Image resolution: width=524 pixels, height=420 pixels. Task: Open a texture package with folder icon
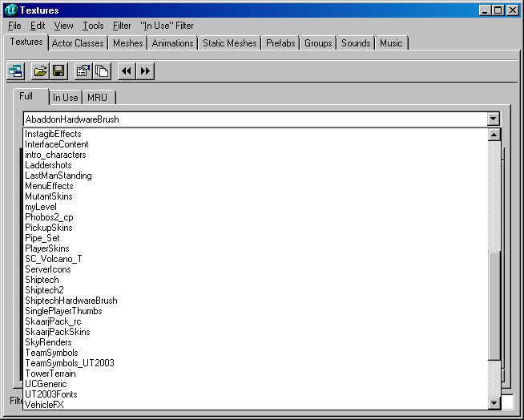click(40, 71)
